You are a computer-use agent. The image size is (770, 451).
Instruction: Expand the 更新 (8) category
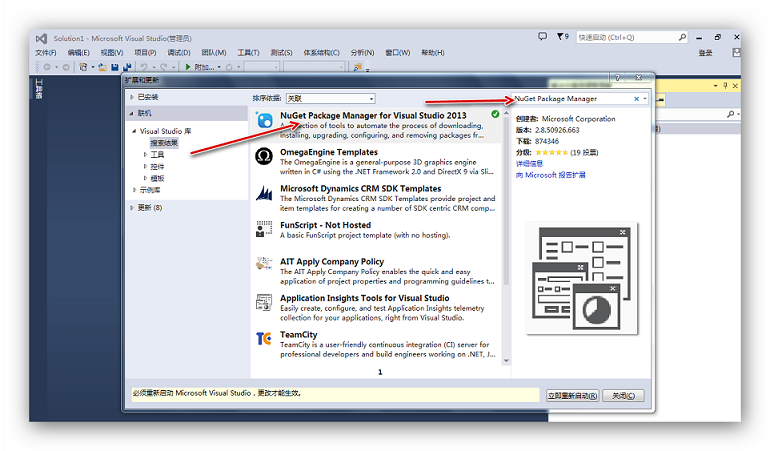click(132, 208)
